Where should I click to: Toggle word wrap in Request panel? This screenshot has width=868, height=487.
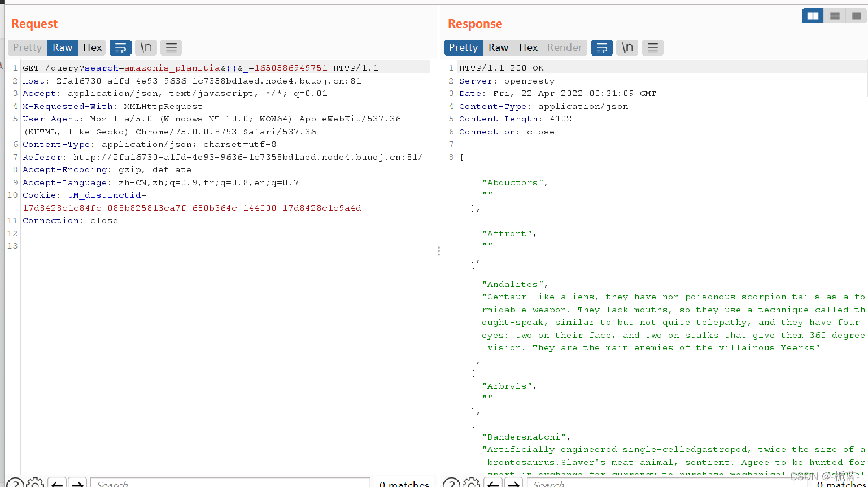(120, 47)
